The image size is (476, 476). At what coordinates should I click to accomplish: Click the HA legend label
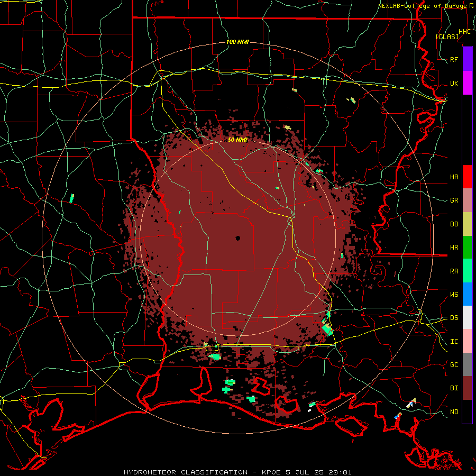tap(454, 177)
